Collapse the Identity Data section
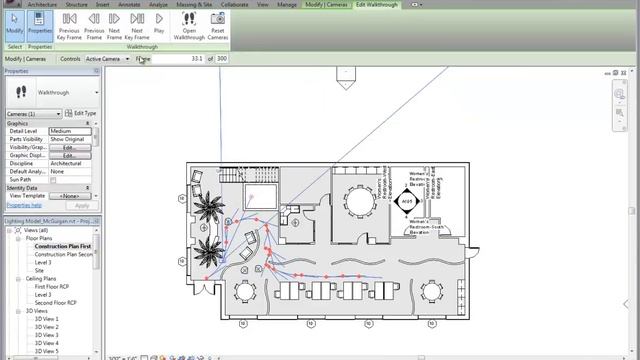640x360 pixels. pyautogui.click(x=87, y=188)
